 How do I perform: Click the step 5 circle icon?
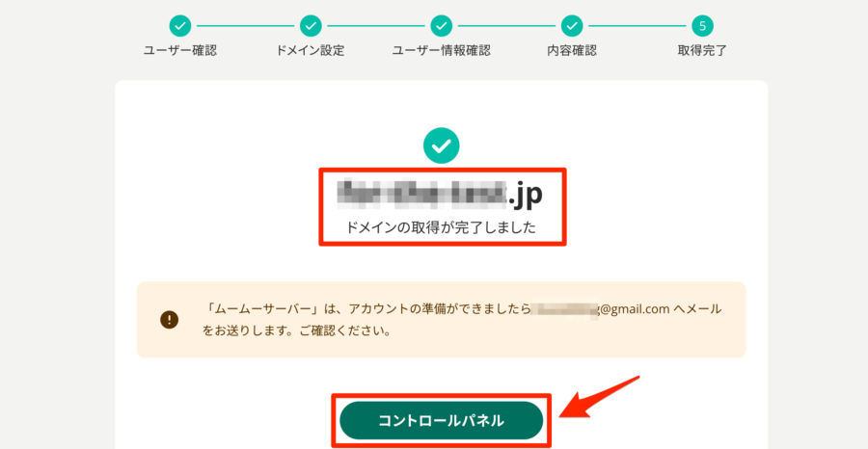(x=702, y=25)
